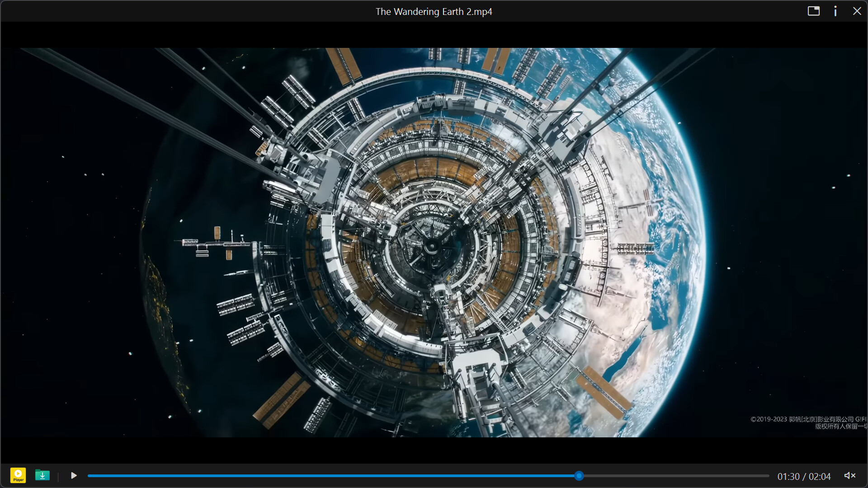Click the blue seek bar handle
Viewport: 868px width, 488px height.
coord(579,476)
